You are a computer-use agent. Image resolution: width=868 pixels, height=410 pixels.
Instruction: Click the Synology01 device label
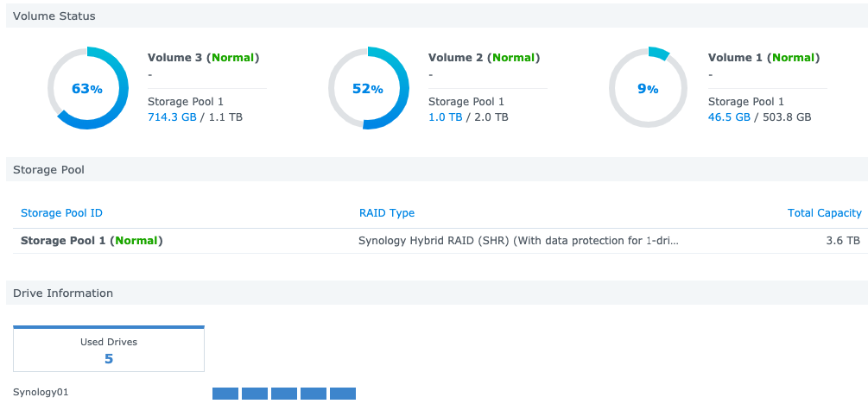(x=41, y=393)
